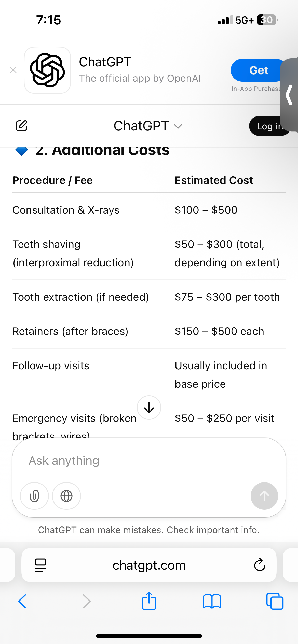Tap the chatgpt.com address bar
The image size is (298, 644).
point(149,565)
